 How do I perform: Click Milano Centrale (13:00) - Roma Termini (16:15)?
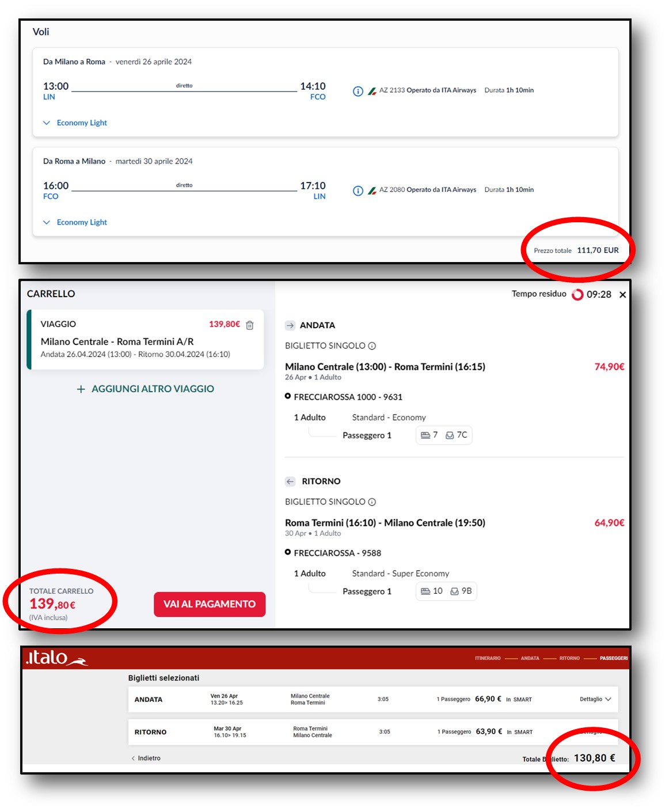click(x=385, y=367)
